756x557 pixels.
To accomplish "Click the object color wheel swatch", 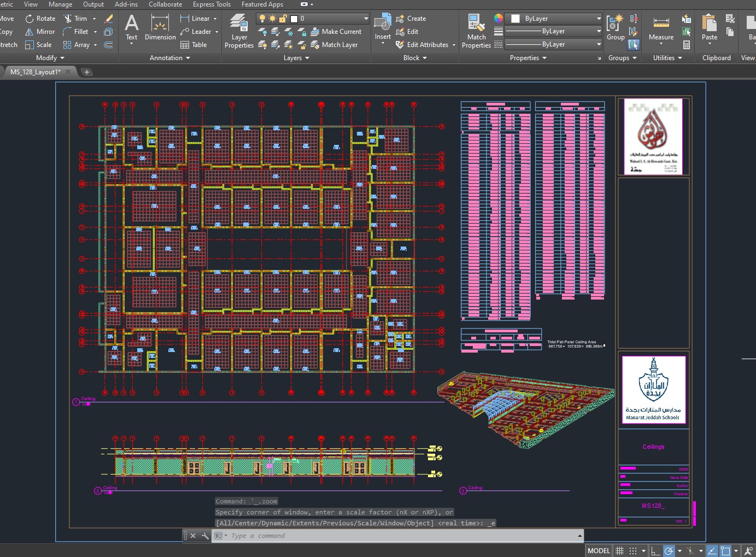I will [x=499, y=19].
